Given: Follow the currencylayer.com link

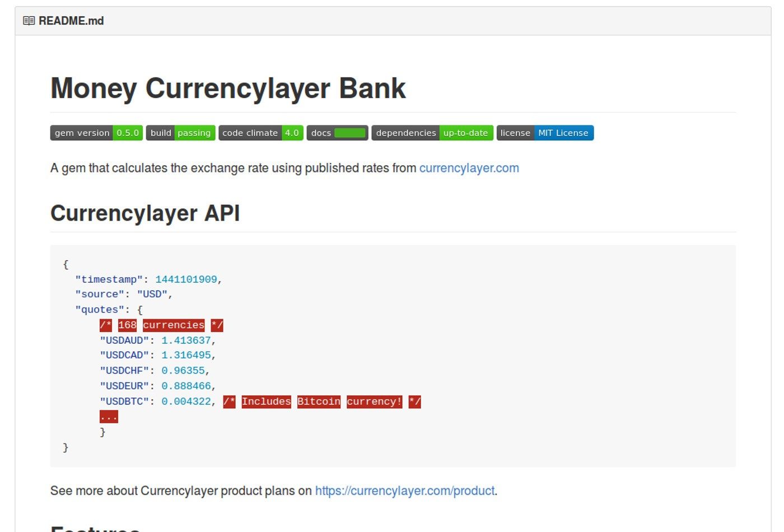Looking at the screenshot, I should click(469, 168).
